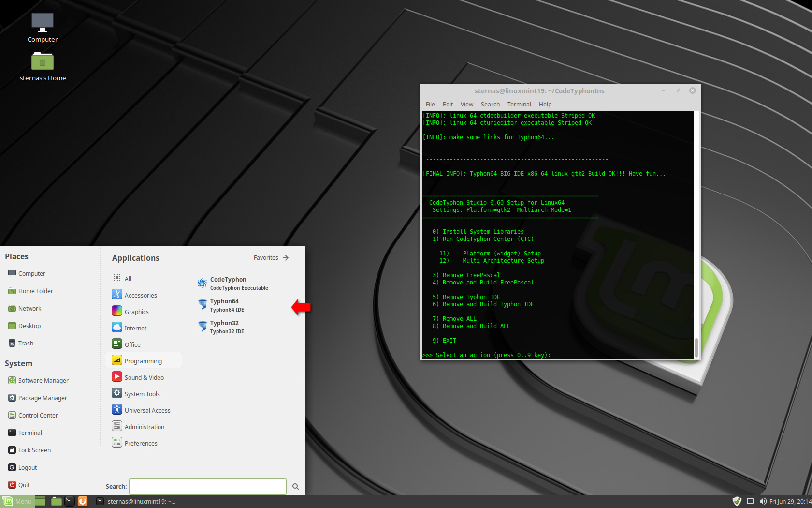The width and height of the screenshot is (812, 508).
Task: Open Network in Places
Action: point(25,308)
